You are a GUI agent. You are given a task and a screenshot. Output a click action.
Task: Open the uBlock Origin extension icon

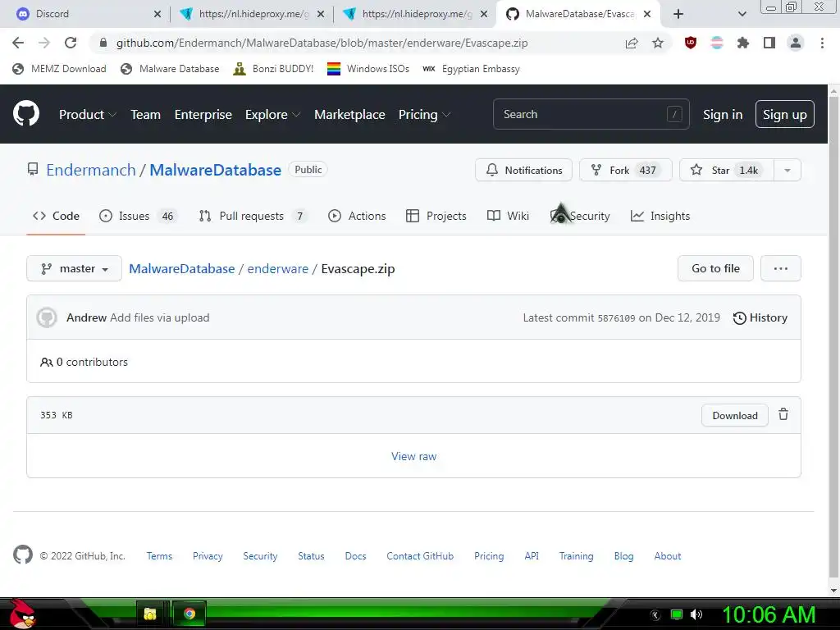[691, 43]
